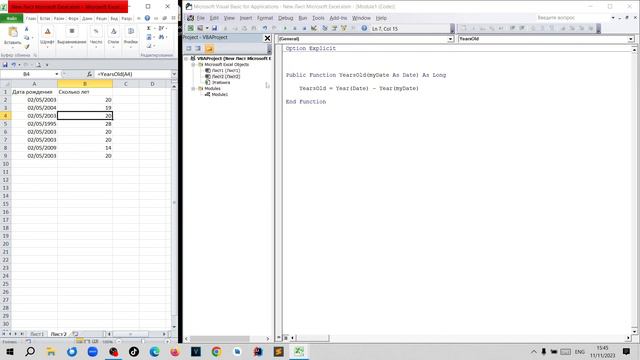The width and height of the screenshot is (640, 360).
Task: Run macro with the play icon
Action: [285, 28]
